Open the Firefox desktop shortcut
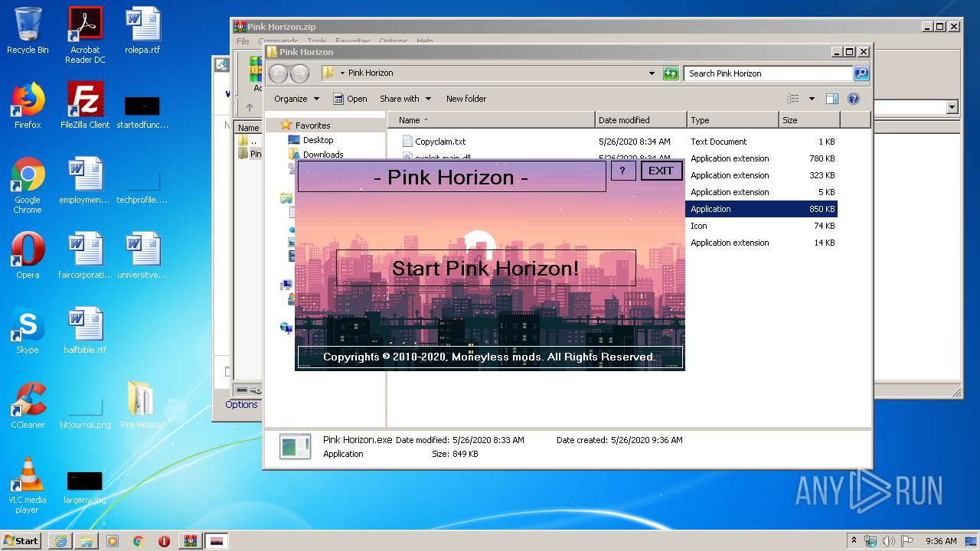The height and width of the screenshot is (551, 980). pyautogui.click(x=28, y=106)
